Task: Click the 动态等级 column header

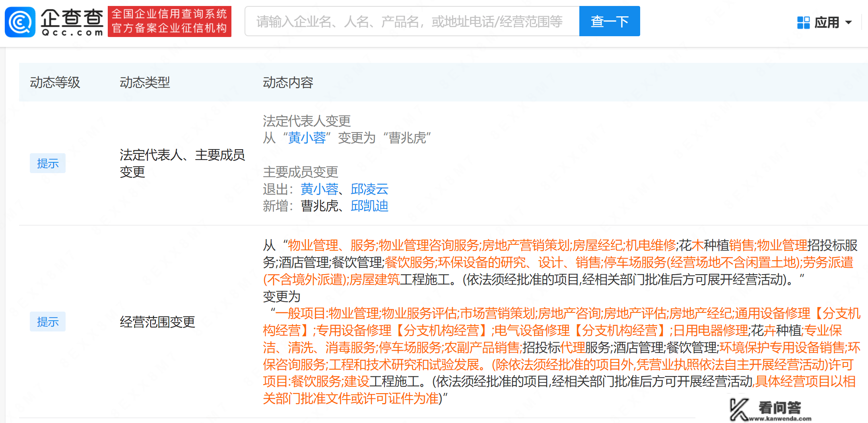Action: click(x=55, y=82)
